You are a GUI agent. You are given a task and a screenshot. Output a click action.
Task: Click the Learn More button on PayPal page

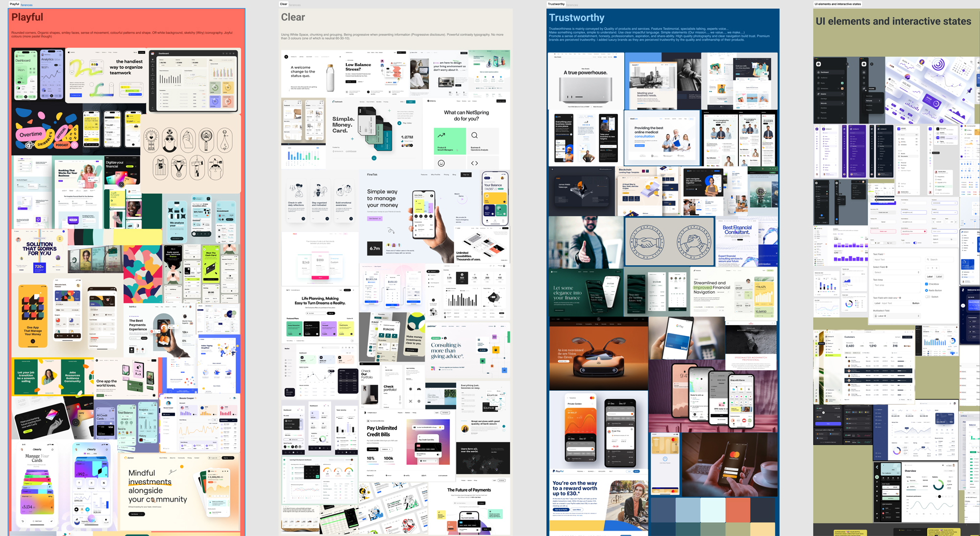577,510
